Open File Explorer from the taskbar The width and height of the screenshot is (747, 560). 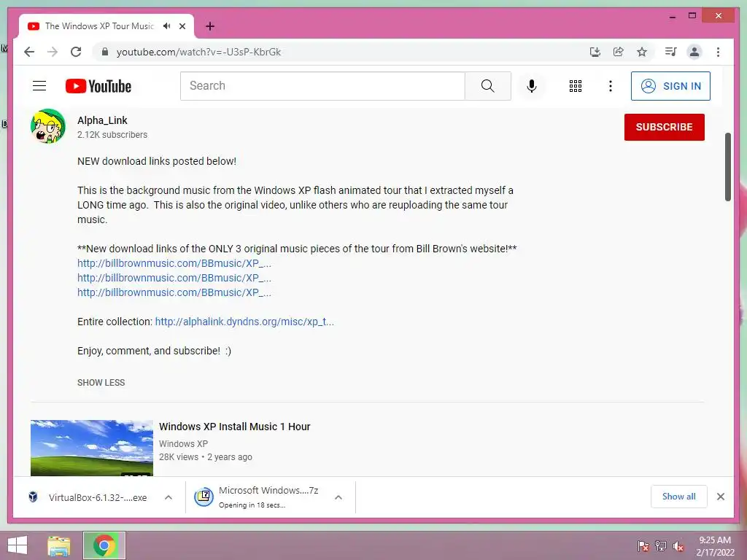click(59, 545)
